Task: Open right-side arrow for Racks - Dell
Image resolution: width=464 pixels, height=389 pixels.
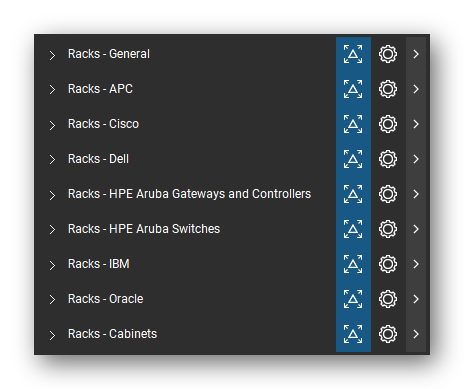Action: point(416,159)
